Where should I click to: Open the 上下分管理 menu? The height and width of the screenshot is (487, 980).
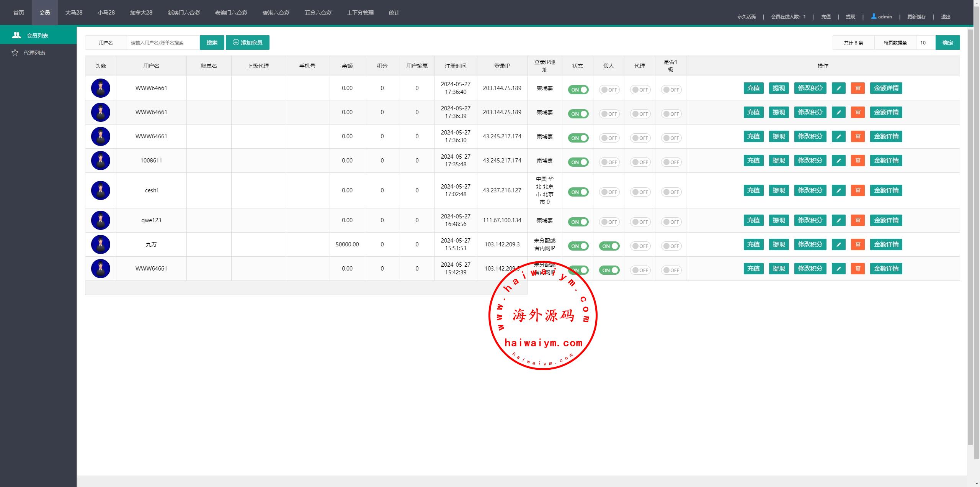pyautogui.click(x=360, y=13)
